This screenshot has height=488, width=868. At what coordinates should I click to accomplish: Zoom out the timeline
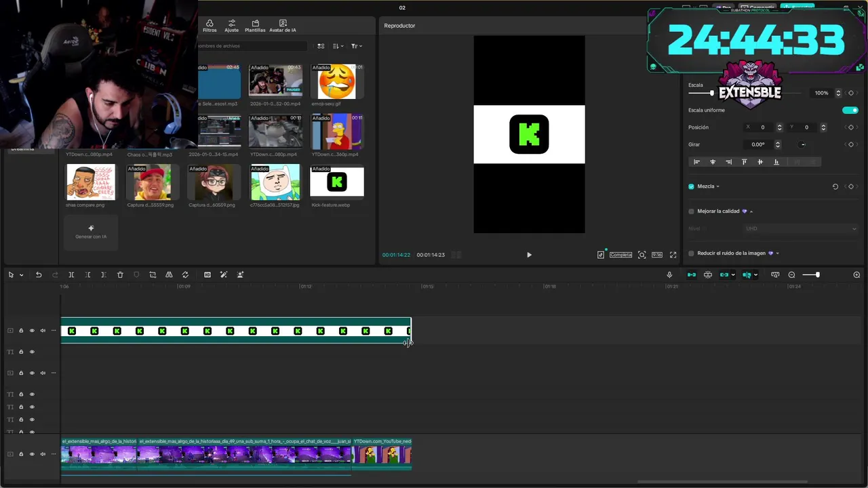point(791,274)
